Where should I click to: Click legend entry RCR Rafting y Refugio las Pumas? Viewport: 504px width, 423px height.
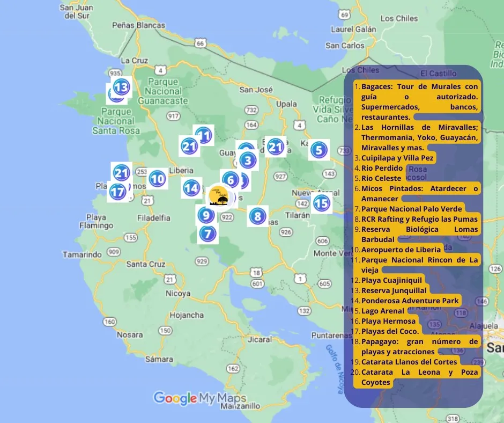click(417, 219)
